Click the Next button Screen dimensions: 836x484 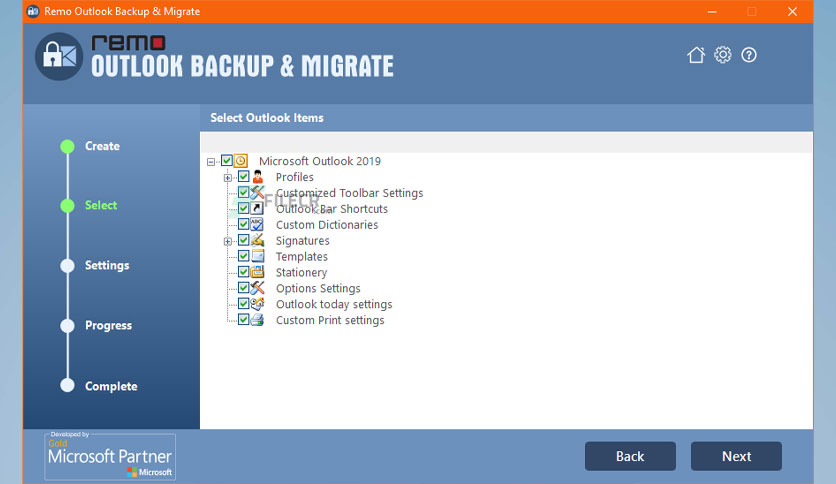(x=736, y=456)
